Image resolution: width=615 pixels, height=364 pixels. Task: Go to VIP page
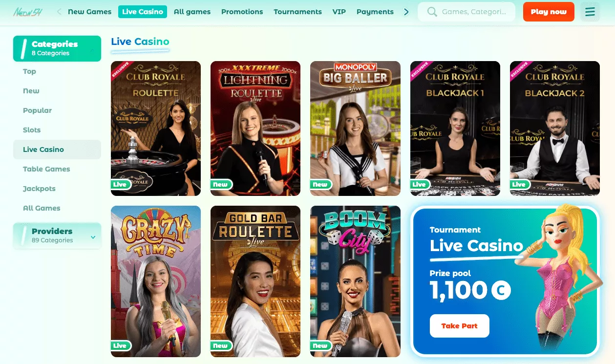[x=339, y=12]
